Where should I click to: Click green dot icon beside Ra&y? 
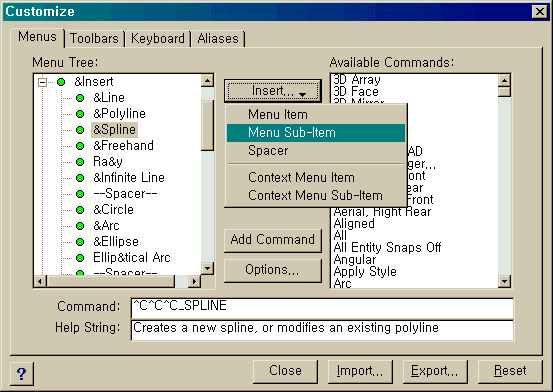click(80, 162)
